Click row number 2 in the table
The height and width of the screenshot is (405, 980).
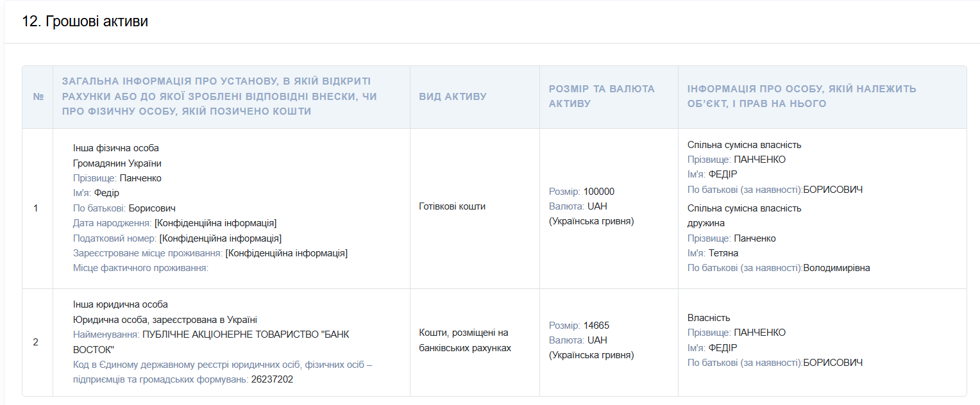tap(36, 342)
